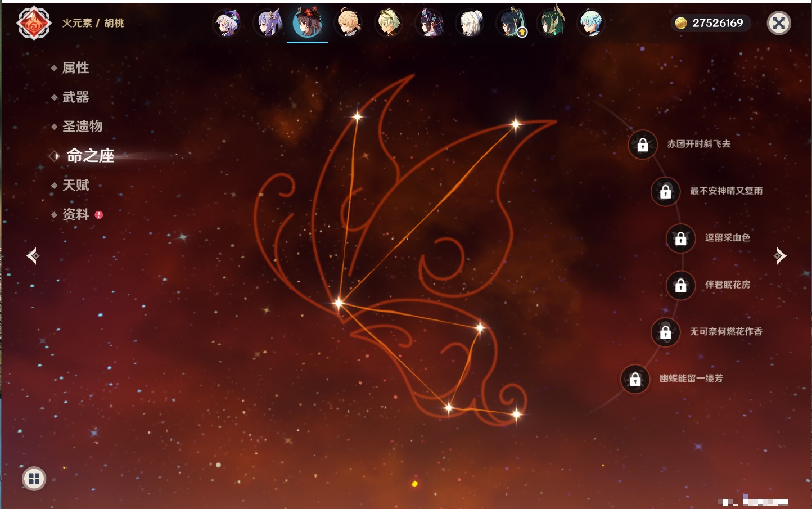812x509 pixels.
Task: Select the dark green-haired avatar with golden horn
Action: pyautogui.click(x=551, y=22)
